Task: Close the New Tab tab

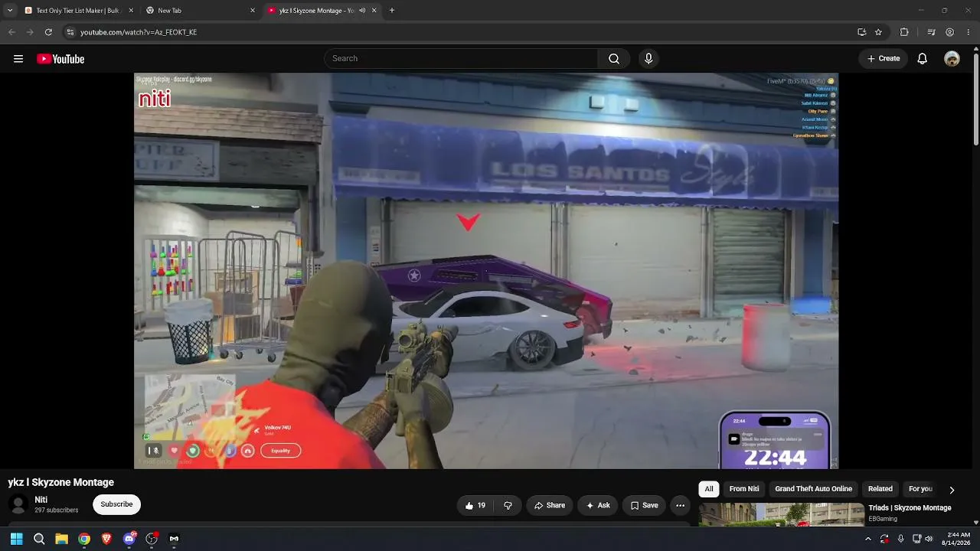Action: point(253,11)
